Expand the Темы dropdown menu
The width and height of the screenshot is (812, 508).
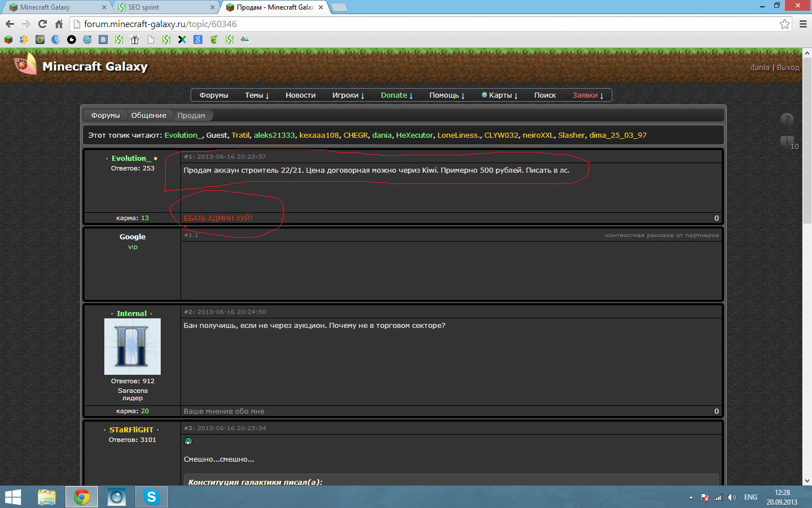[257, 95]
